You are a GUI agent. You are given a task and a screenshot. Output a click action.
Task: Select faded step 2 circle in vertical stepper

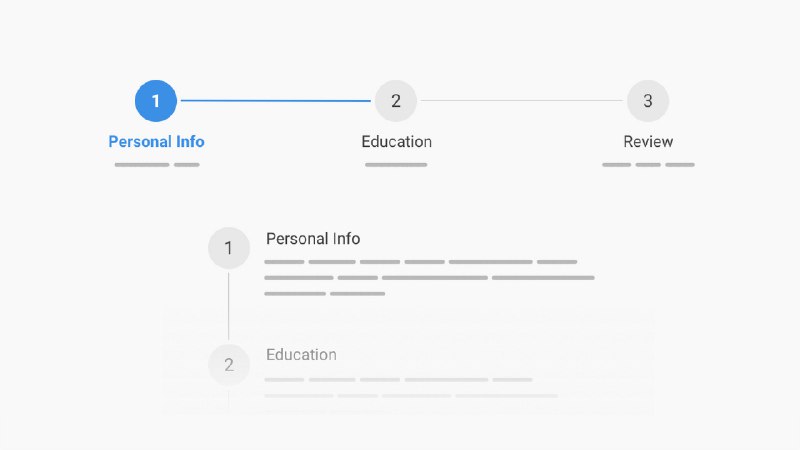pyautogui.click(x=229, y=364)
